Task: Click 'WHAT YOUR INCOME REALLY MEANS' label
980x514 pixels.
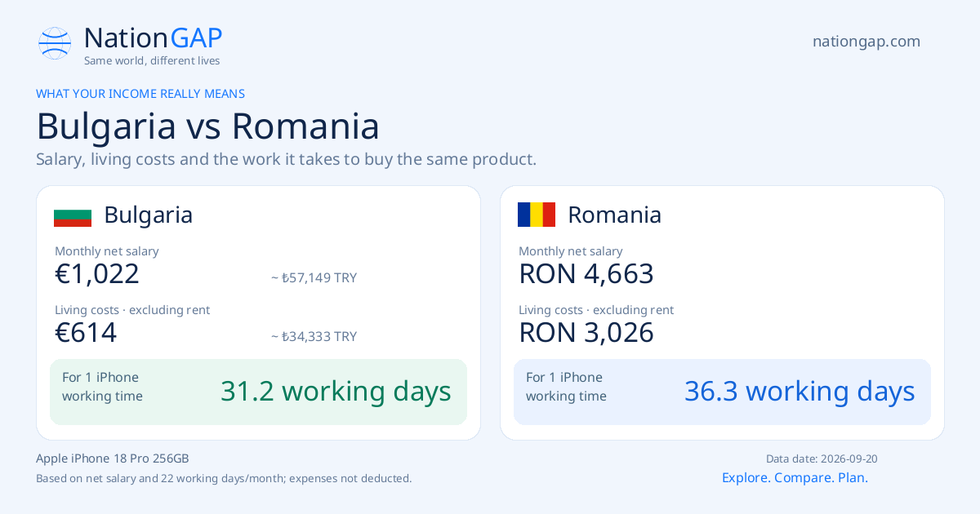Action: coord(140,94)
